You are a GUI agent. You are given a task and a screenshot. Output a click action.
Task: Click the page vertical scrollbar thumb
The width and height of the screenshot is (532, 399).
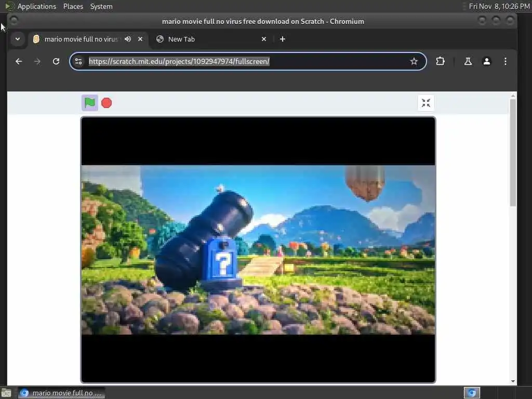[x=513, y=152]
